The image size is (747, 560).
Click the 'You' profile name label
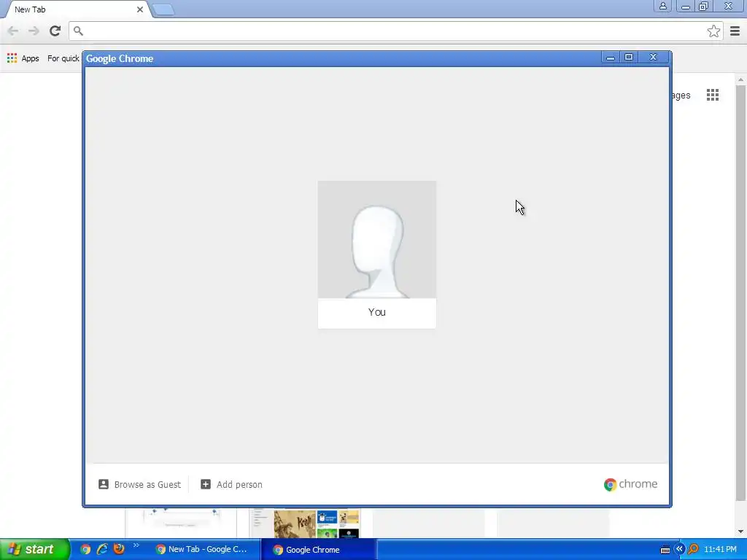(x=377, y=312)
